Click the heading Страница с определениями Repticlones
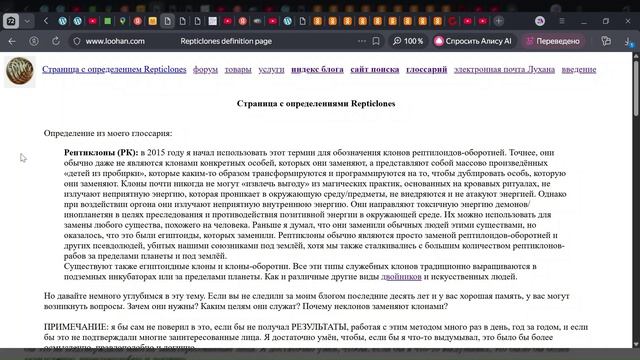Viewport: 640px width, 360px height. (316, 104)
